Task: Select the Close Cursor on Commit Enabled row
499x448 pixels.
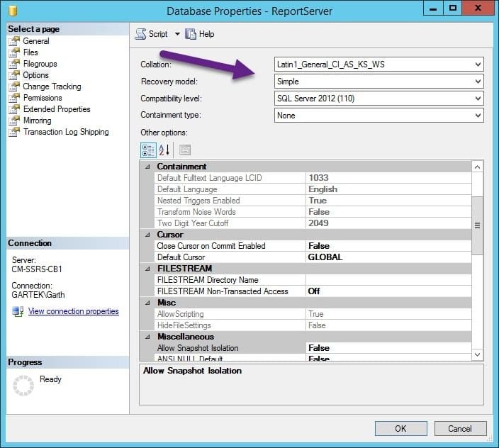Action: click(x=313, y=246)
